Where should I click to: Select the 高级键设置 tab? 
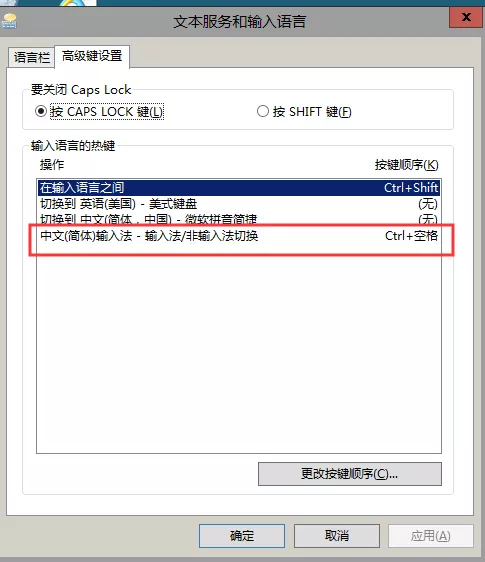tap(92, 56)
